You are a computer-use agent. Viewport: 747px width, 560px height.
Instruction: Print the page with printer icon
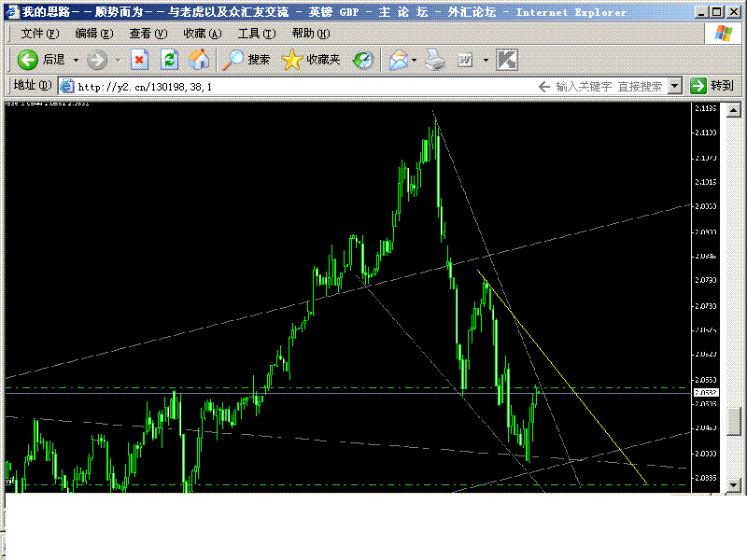pyautogui.click(x=435, y=60)
